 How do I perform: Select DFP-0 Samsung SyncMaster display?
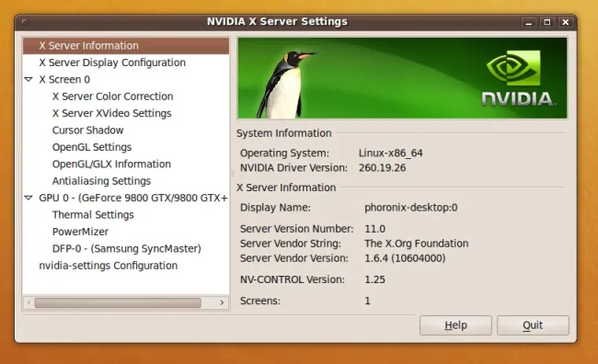(127, 248)
